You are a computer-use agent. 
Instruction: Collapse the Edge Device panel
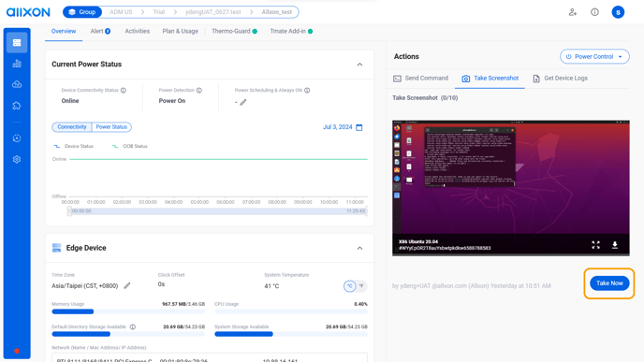tap(359, 248)
